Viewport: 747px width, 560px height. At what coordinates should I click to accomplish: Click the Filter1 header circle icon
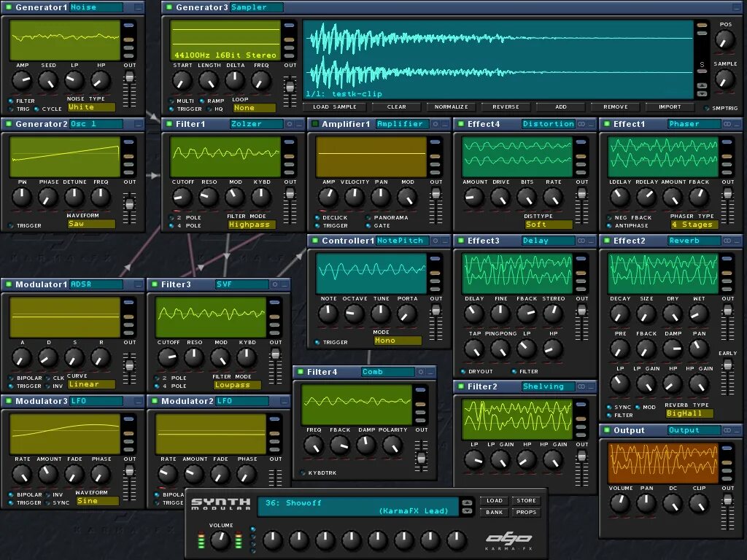(x=289, y=124)
